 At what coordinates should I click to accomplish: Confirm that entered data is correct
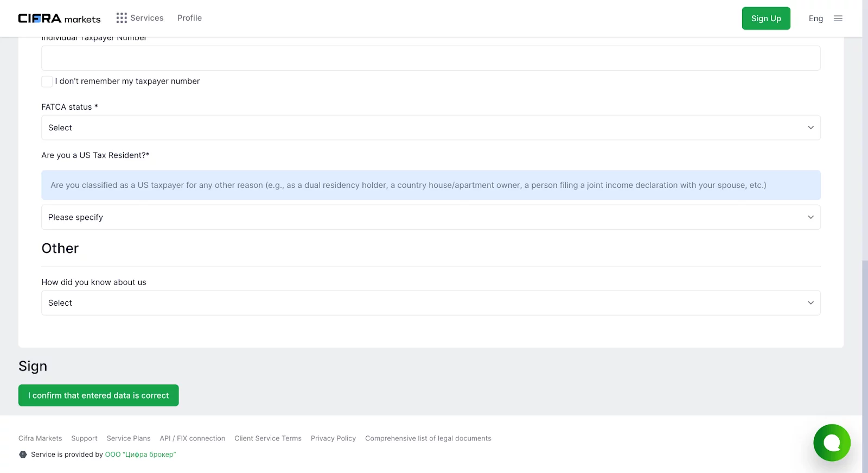click(99, 395)
